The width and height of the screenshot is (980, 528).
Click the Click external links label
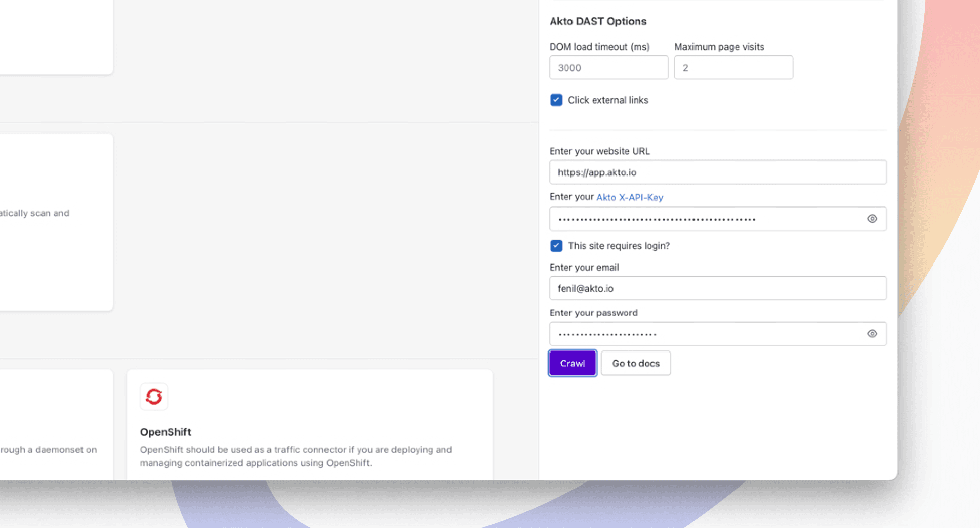pyautogui.click(x=608, y=100)
